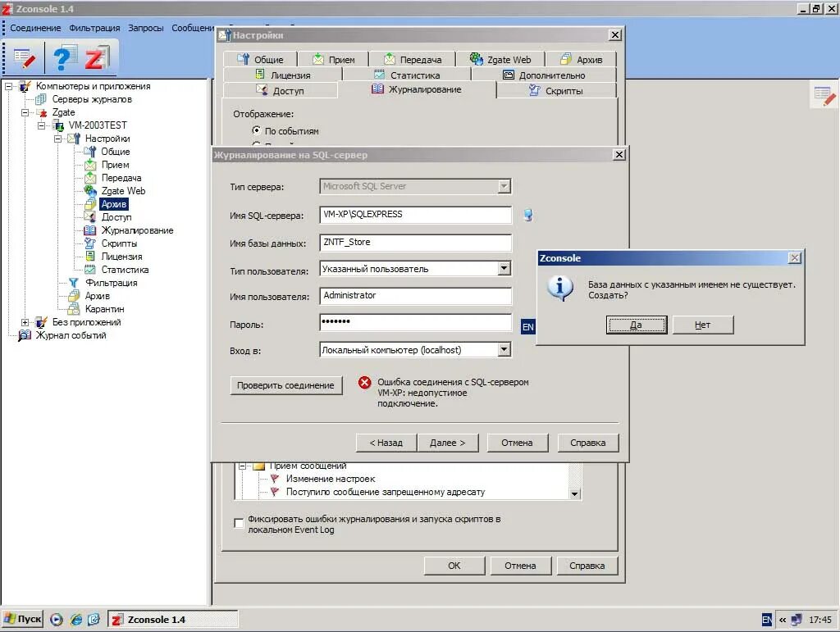The height and width of the screenshot is (632, 840).
Task: Click the Карантин tree icon
Action: [73, 309]
